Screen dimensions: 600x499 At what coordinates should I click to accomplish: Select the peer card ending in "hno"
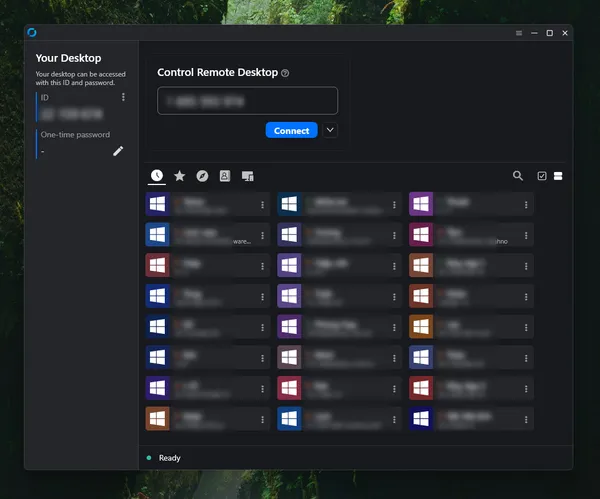[471, 235]
